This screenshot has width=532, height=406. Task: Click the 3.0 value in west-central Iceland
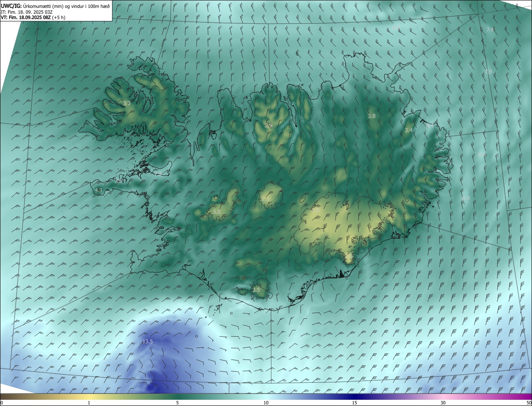(x=217, y=212)
